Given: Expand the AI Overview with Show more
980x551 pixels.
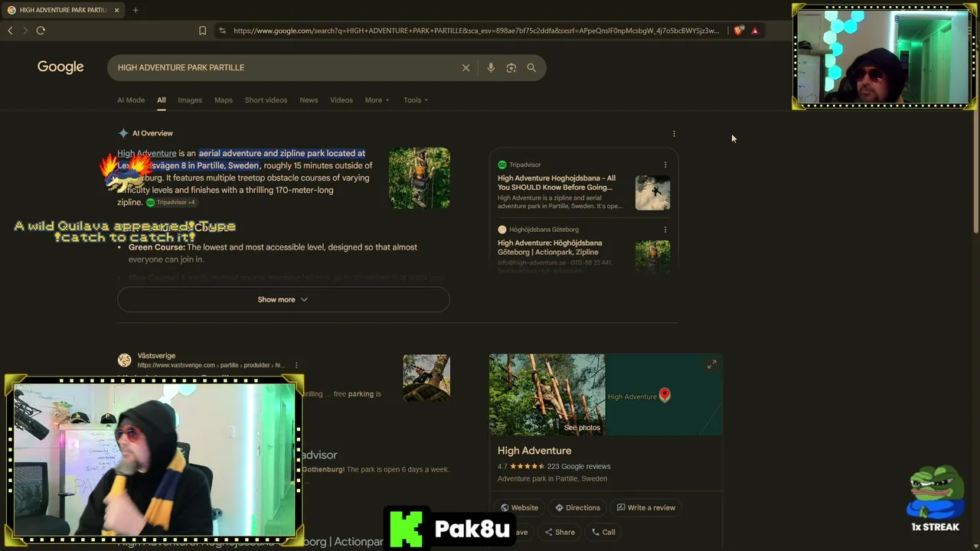Looking at the screenshot, I should (283, 299).
